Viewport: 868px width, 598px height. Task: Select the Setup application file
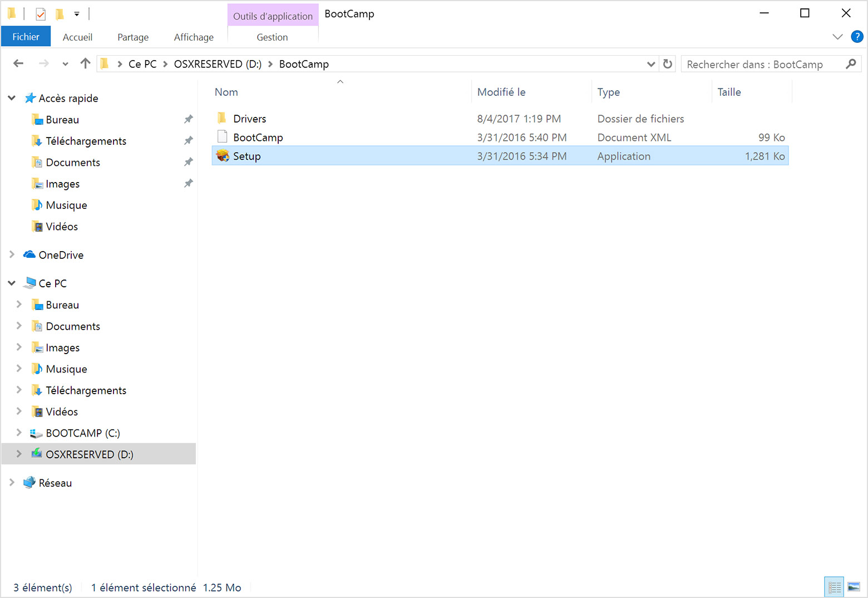pos(246,156)
